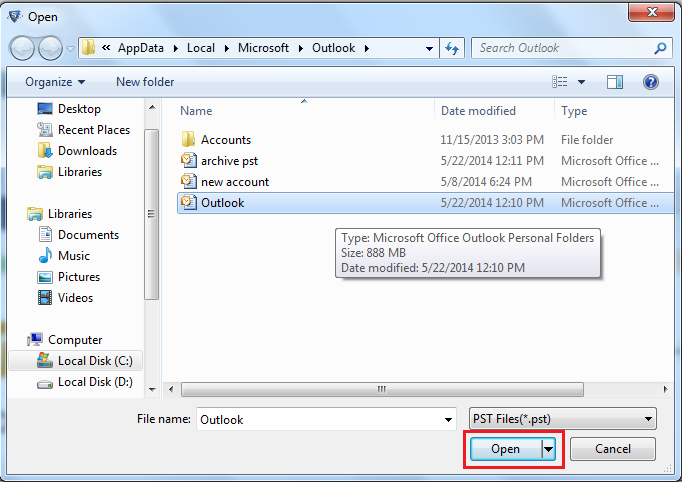
Task: Expand the arrow after AppData in path
Action: (175, 48)
